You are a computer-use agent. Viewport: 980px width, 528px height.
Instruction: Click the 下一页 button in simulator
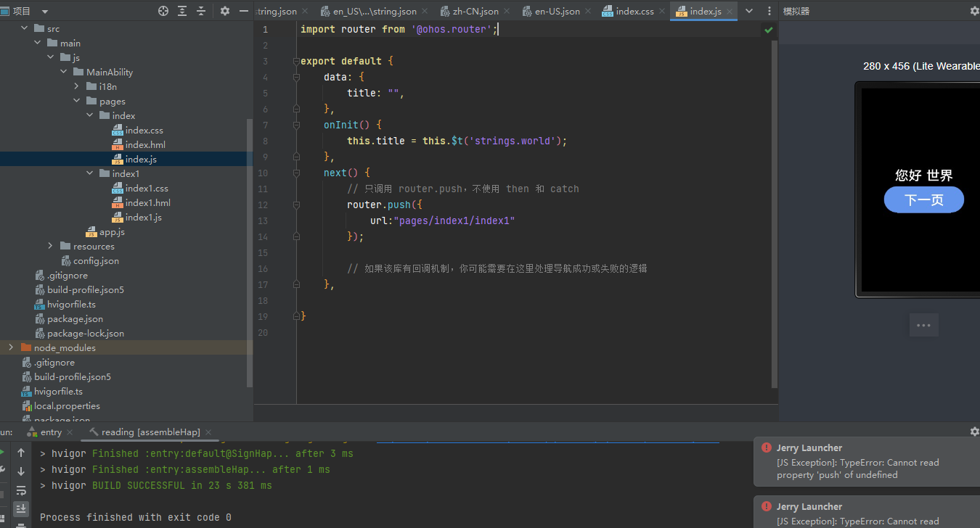point(923,199)
